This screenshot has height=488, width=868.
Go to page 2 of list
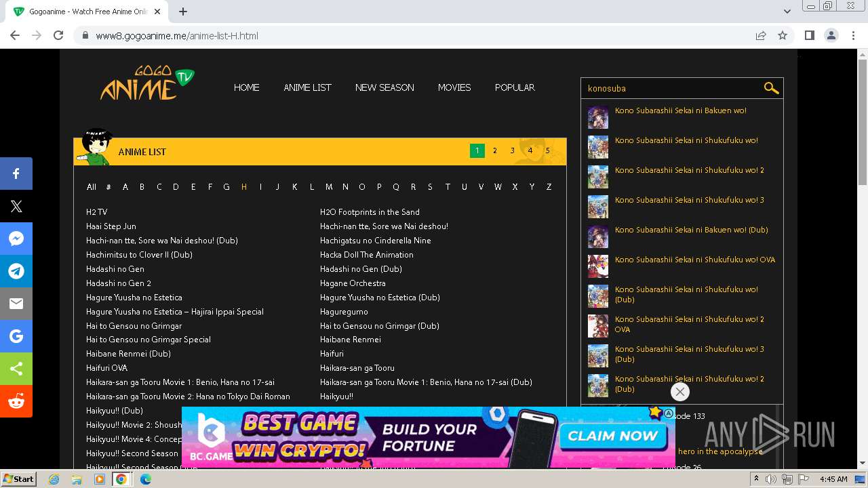[x=495, y=150]
